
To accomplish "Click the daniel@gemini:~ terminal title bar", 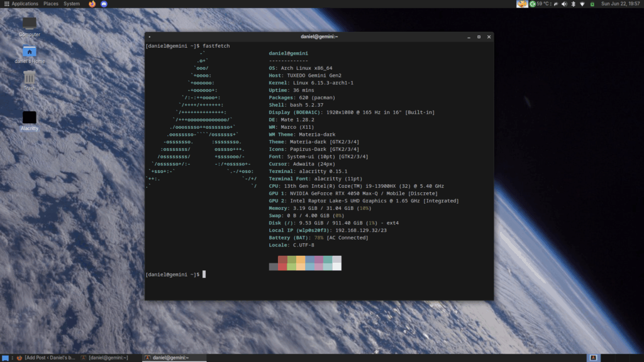I will pyautogui.click(x=319, y=36).
